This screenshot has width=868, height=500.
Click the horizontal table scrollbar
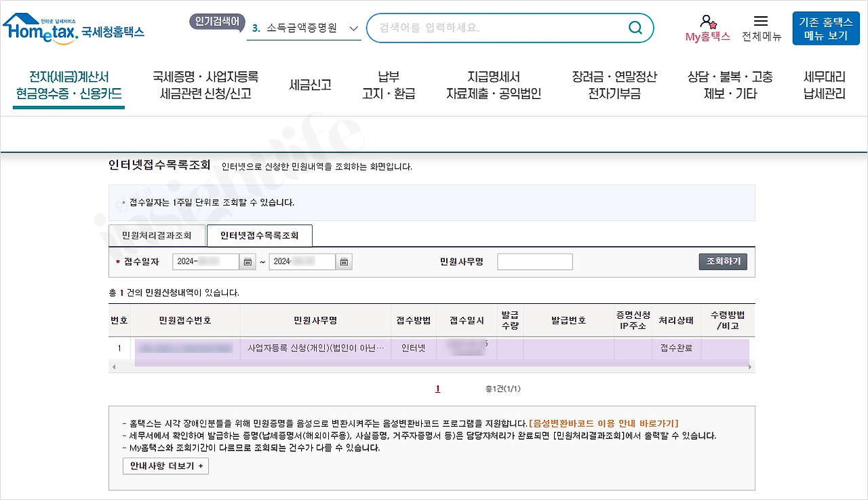[432, 367]
